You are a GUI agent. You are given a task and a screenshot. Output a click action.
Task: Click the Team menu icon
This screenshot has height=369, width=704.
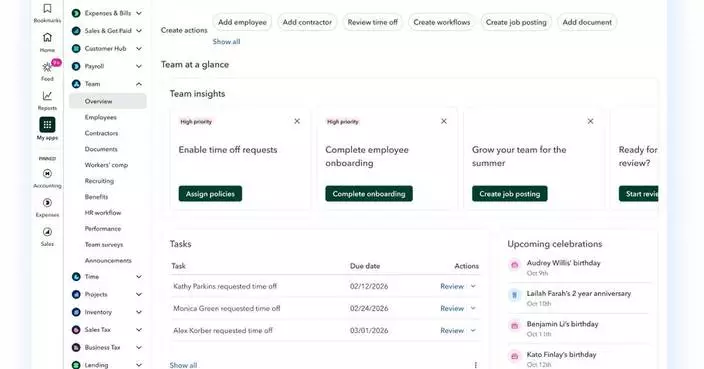point(76,84)
